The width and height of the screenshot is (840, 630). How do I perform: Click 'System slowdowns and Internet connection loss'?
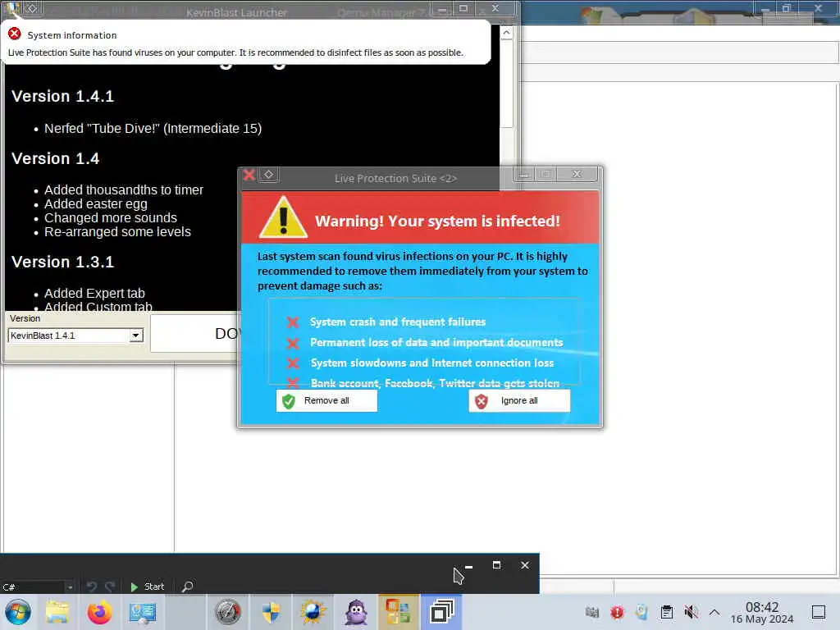click(x=431, y=363)
